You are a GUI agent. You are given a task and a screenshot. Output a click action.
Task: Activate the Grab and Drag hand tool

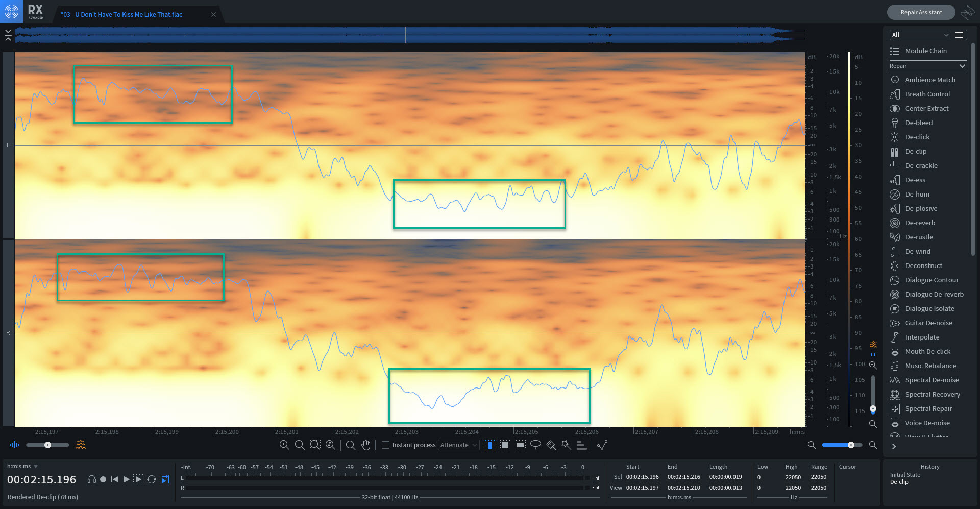(366, 445)
